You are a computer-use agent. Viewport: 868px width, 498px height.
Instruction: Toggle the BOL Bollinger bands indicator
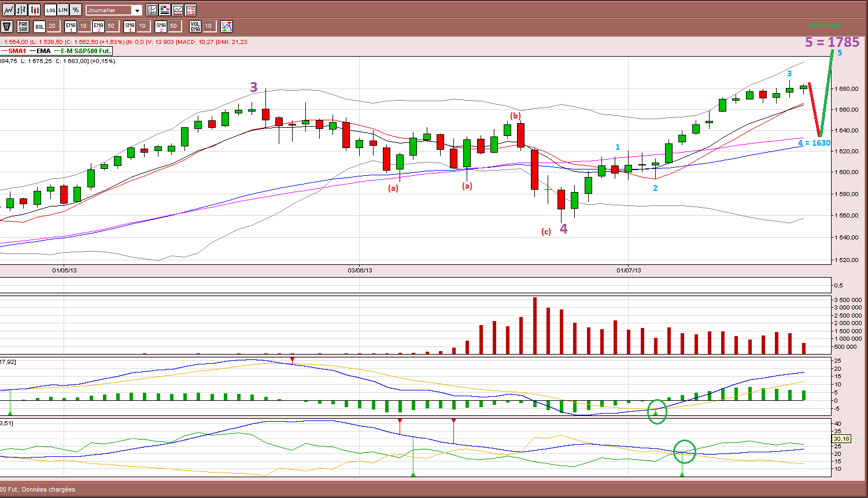(x=39, y=26)
